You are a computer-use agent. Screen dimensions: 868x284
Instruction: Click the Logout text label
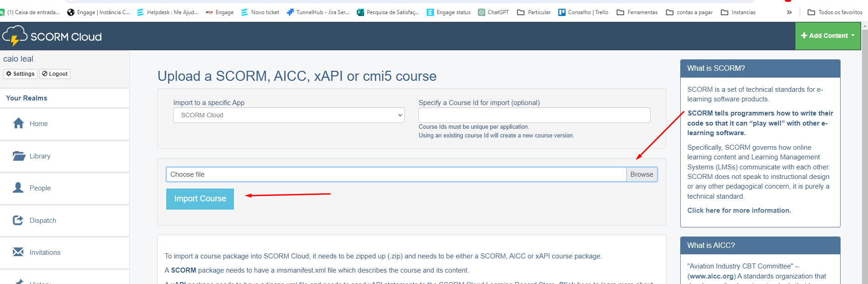pyautogui.click(x=58, y=74)
